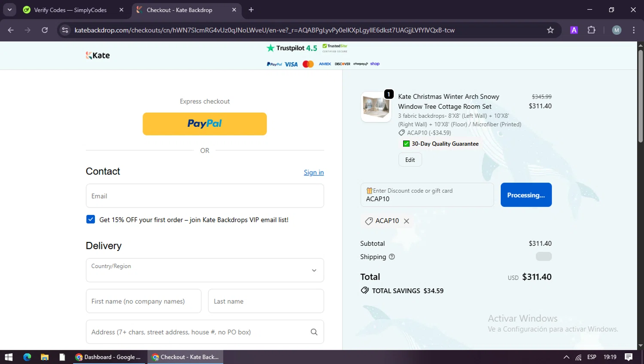Viewport: 644px width, 364px height.
Task: Open the Sign in link
Action: (x=314, y=172)
